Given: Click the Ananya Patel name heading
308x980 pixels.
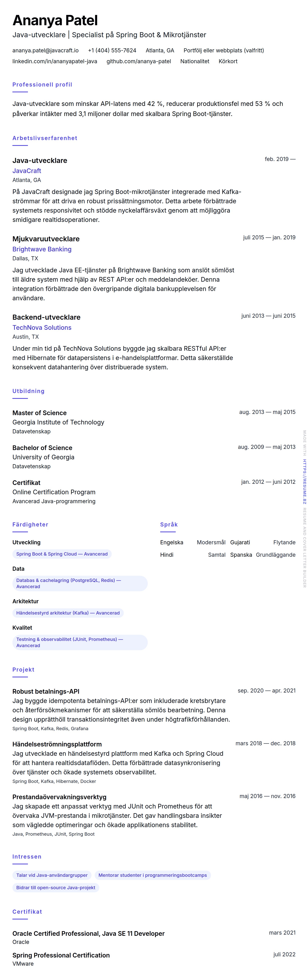Looking at the screenshot, I should pos(55,20).
